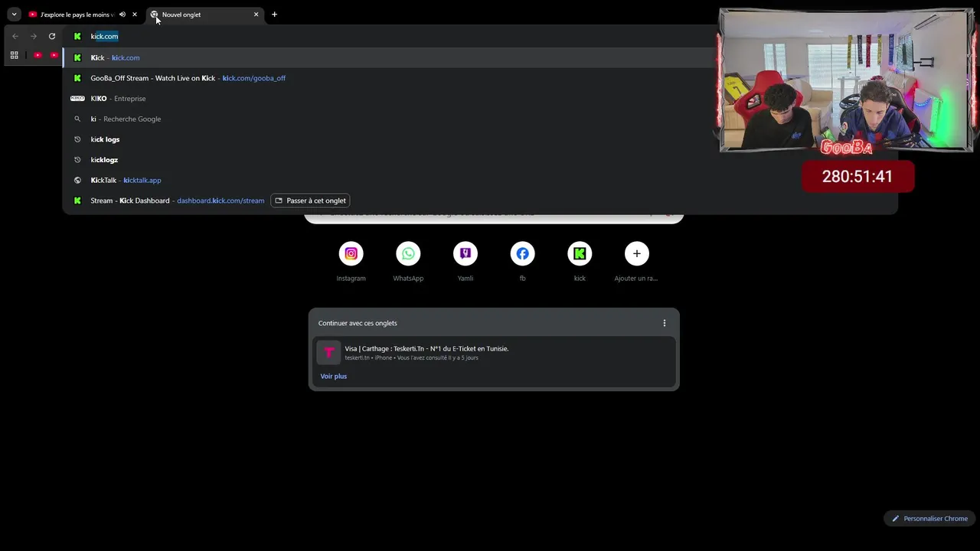The height and width of the screenshot is (551, 980).
Task: Open the fb Facebook shortcut
Action: click(x=522, y=261)
